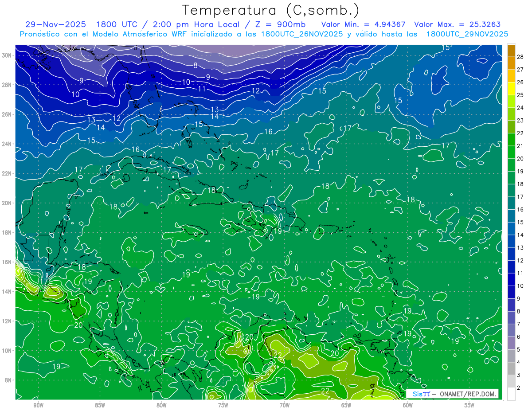Click the "Valor Max. = 25.3263" value
Viewport: 532px width, 411px height.
(457, 24)
